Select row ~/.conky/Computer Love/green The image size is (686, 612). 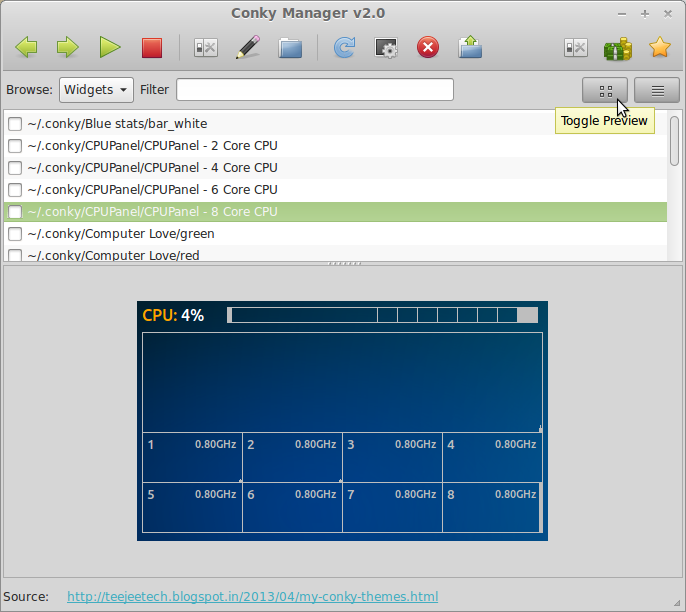tap(335, 234)
